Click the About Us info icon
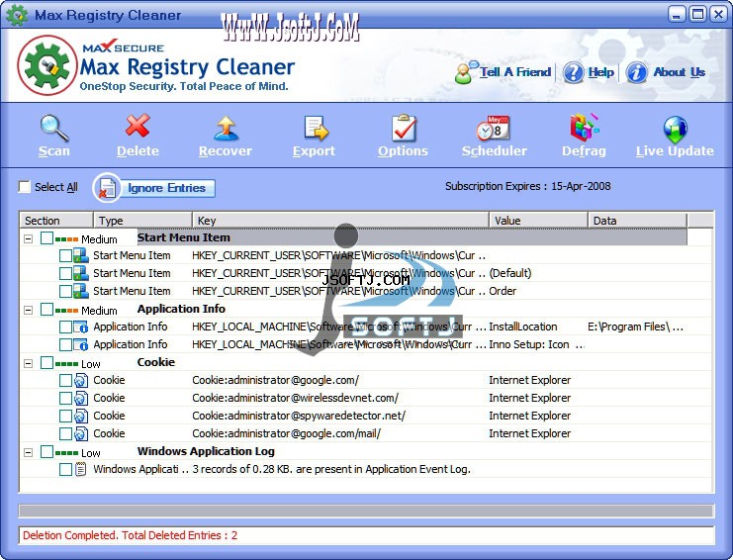The height and width of the screenshot is (560, 733). tap(636, 72)
